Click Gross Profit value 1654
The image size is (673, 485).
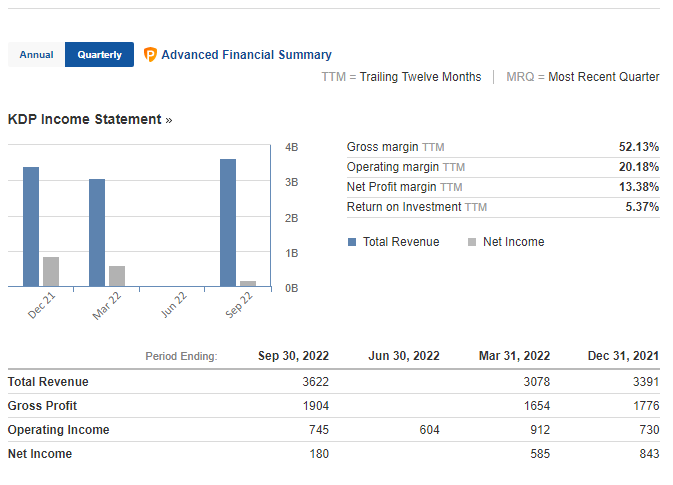pos(537,406)
